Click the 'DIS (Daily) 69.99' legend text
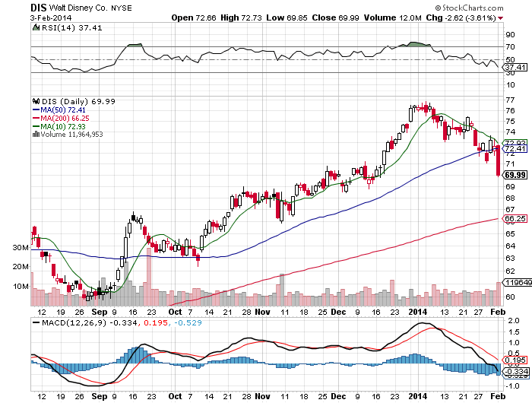The width and height of the screenshot is (532, 403). coord(78,102)
